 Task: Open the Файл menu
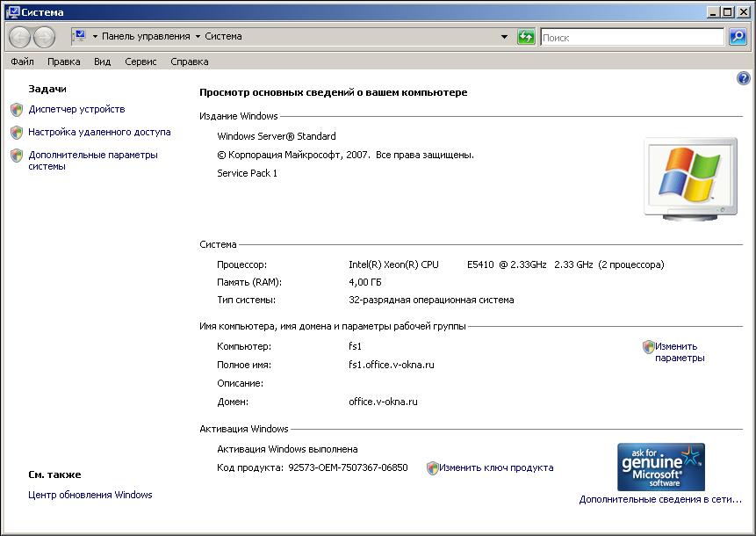click(x=22, y=62)
